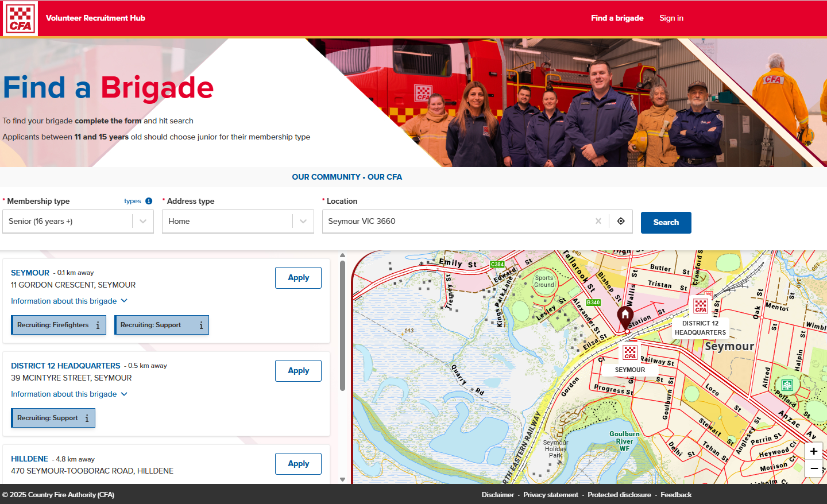Expand Information about this brigade for Seymour

tap(69, 301)
